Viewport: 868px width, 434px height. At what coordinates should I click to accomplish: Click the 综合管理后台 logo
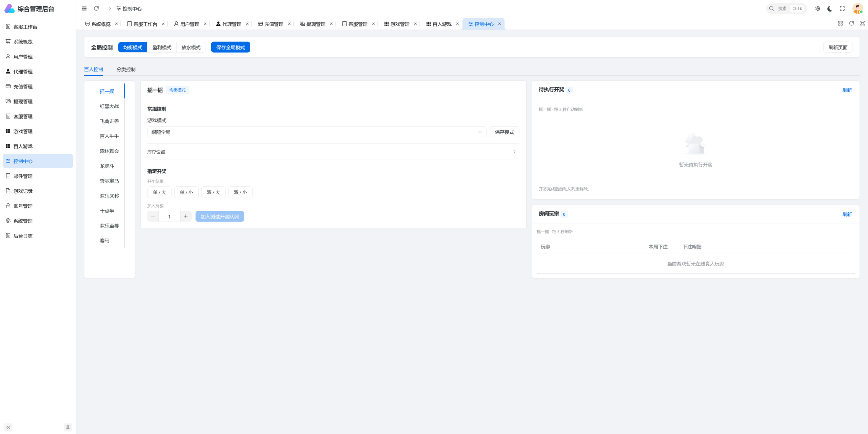[29, 8]
